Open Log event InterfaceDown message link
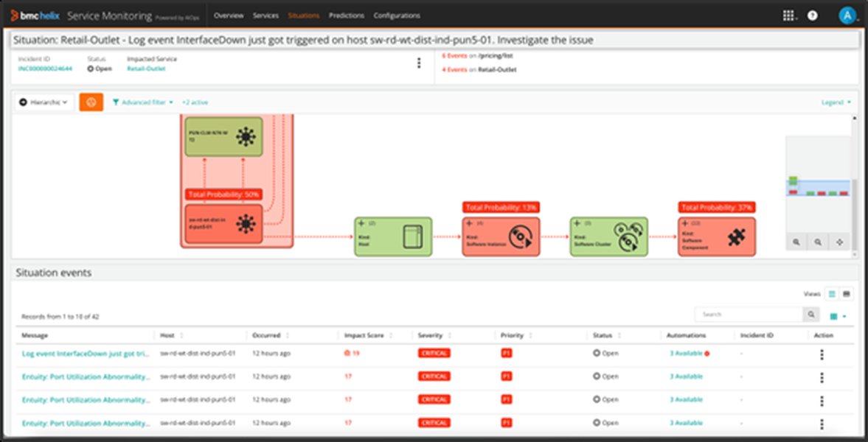This screenshot has height=442, width=868. tap(86, 353)
